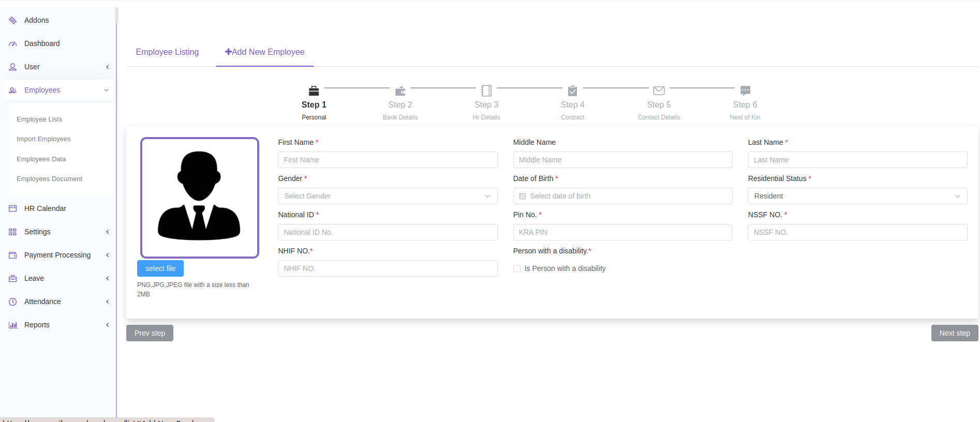980x422 pixels.
Task: Click the Next step button
Action: tap(954, 333)
